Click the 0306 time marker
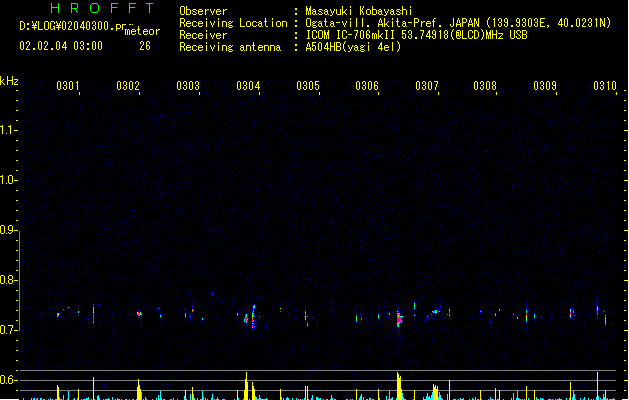The width and height of the screenshot is (629, 400). pyautogui.click(x=367, y=86)
